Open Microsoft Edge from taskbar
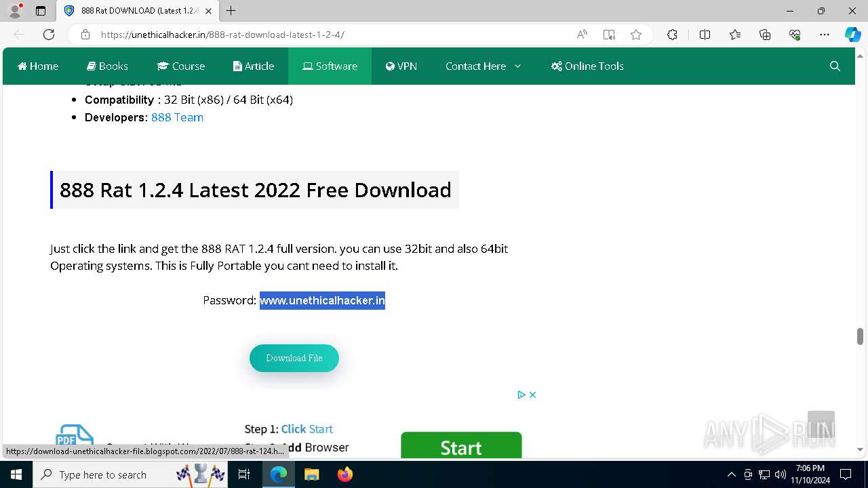The width and height of the screenshot is (868, 488). (x=279, y=474)
